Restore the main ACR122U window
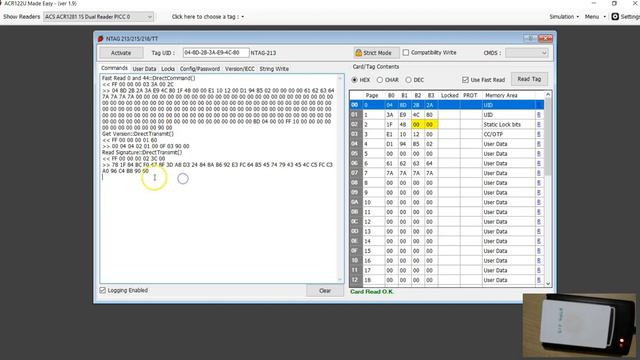This screenshot has height=360, width=640. (x=614, y=3)
